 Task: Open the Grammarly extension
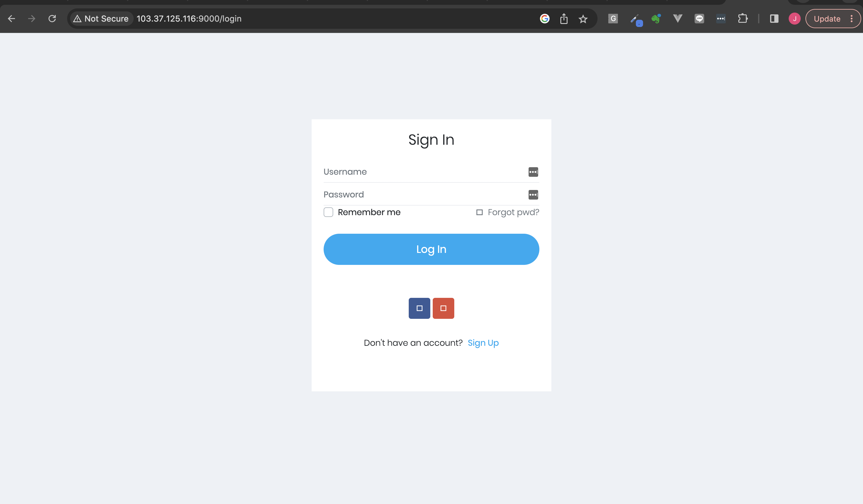(x=613, y=19)
